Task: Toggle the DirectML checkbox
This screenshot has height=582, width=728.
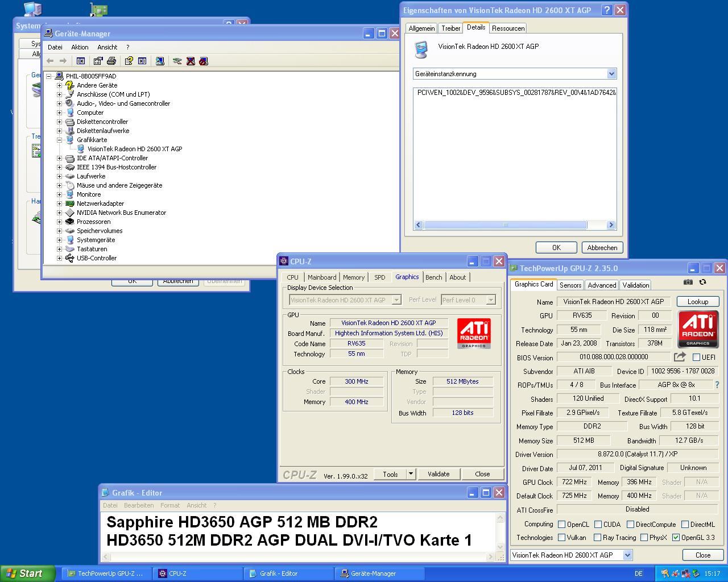Action: (x=685, y=525)
